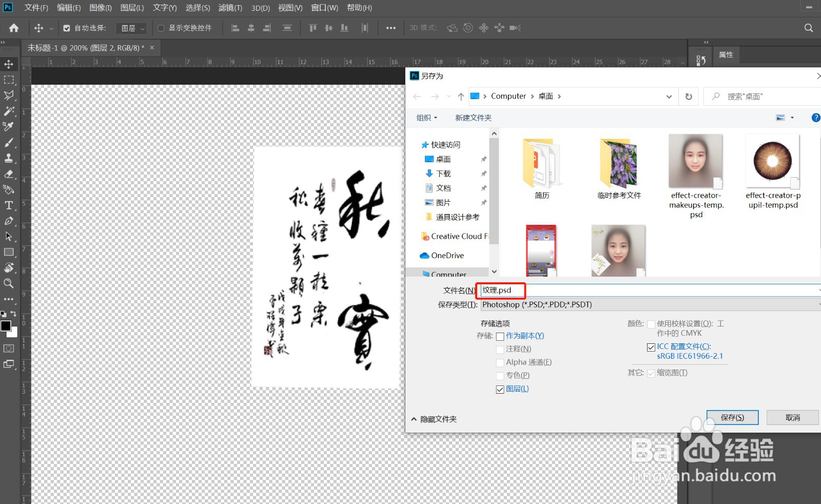
Task: Select the Rotate View hand tool
Action: tap(9, 267)
